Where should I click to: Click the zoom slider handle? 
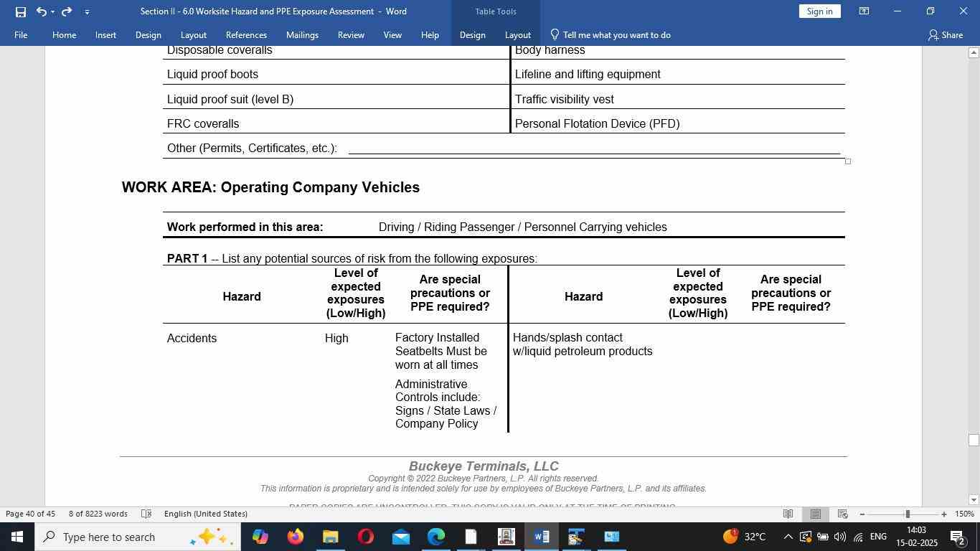(908, 514)
